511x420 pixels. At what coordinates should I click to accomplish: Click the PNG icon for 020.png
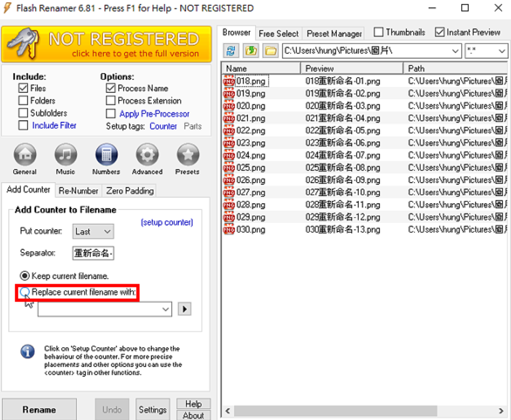[229, 106]
